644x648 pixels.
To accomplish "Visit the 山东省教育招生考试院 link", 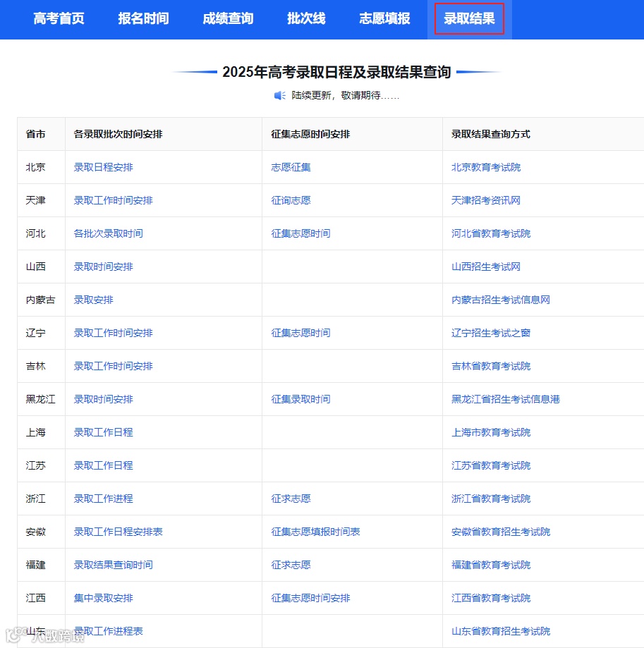I will click(501, 631).
